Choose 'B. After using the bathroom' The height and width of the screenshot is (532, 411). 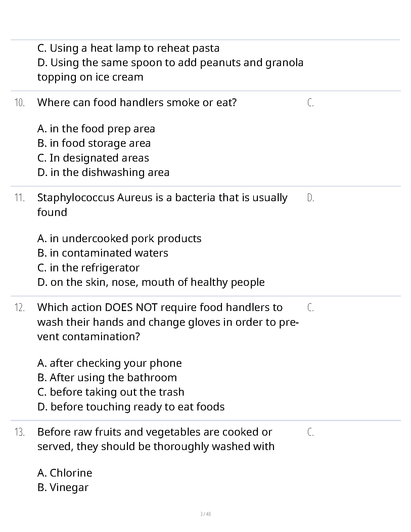click(107, 378)
